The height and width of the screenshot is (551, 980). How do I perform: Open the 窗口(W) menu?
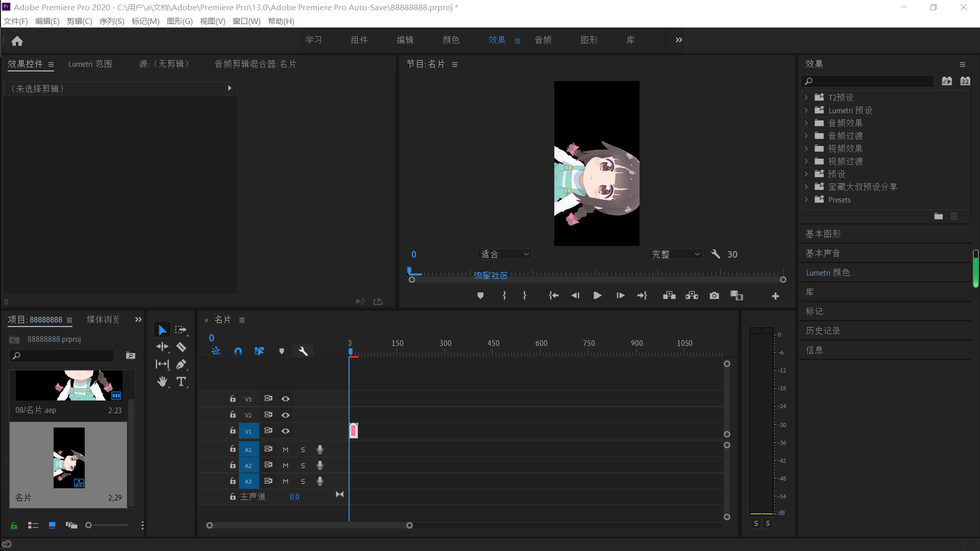[x=247, y=21]
